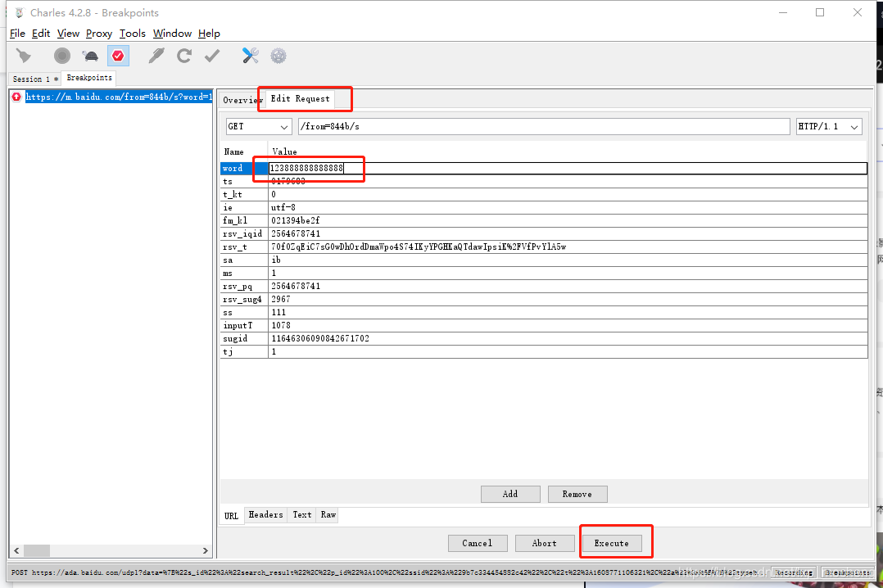The height and width of the screenshot is (588, 883).
Task: Click the horizontal scrollbar thumb in request list
Action: (37, 550)
